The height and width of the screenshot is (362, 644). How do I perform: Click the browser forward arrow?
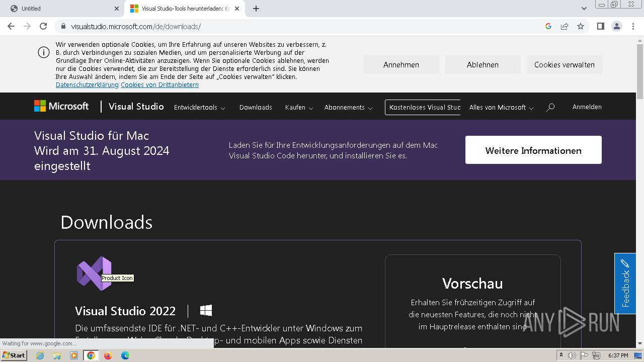(27, 26)
